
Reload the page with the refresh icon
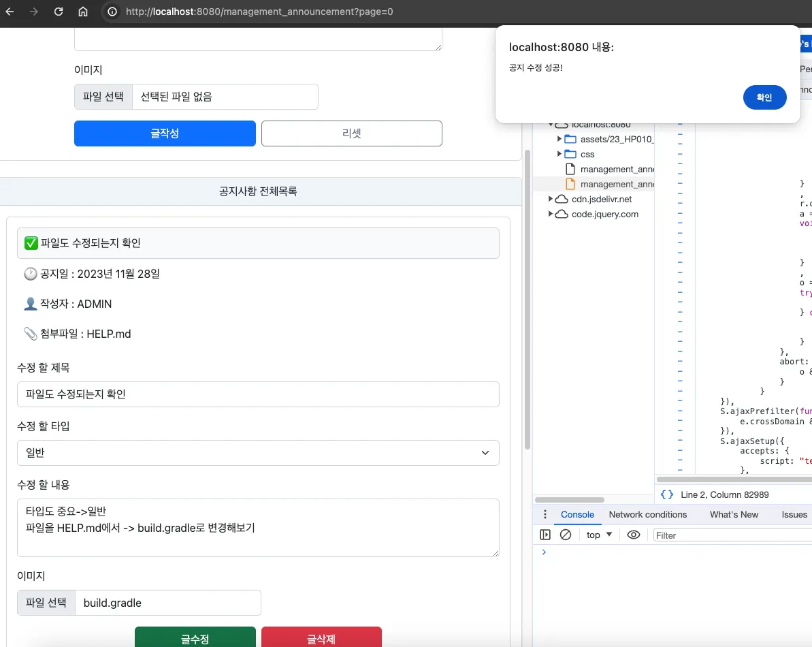tap(59, 12)
